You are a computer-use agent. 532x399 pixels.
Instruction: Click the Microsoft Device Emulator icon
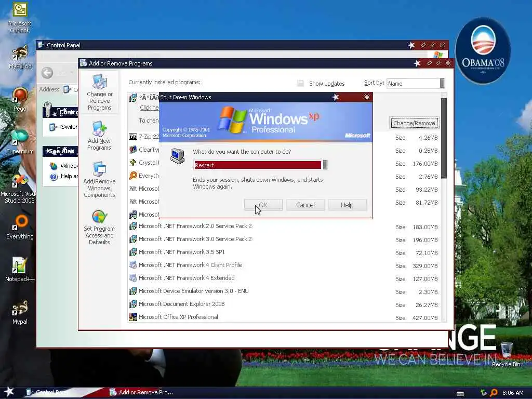click(x=133, y=291)
